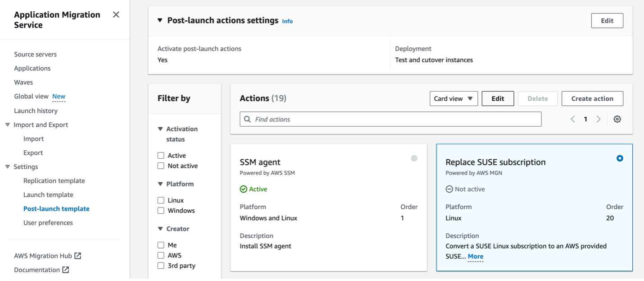Collapse the Creator filter group
The height and width of the screenshot is (281, 644).
click(160, 229)
